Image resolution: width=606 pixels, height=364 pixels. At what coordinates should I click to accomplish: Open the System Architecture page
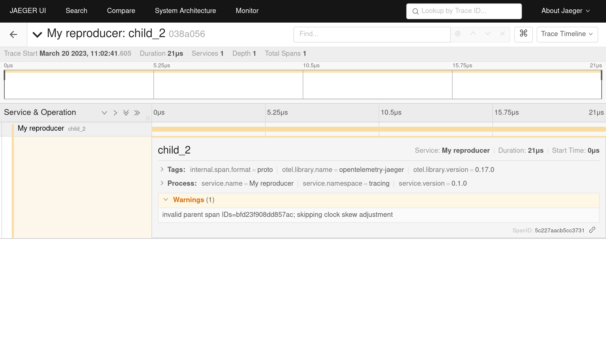tap(185, 11)
